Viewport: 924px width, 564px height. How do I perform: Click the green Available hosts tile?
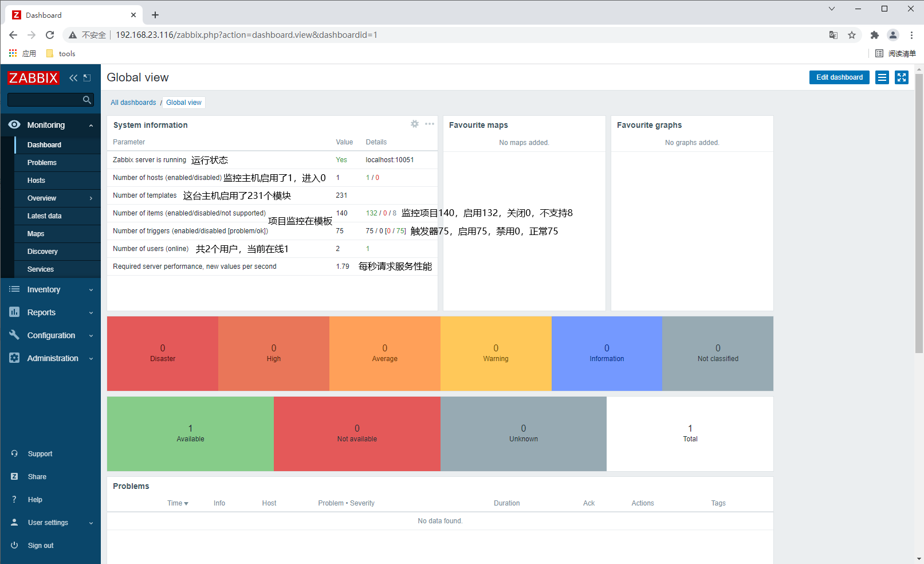pyautogui.click(x=190, y=434)
